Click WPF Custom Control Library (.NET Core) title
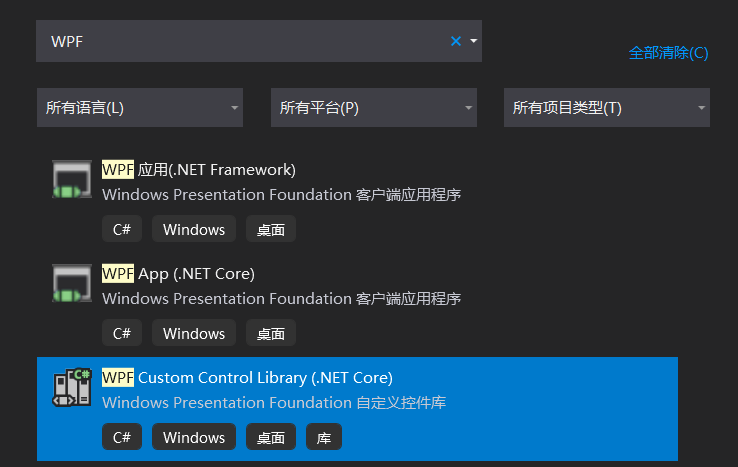 248,378
